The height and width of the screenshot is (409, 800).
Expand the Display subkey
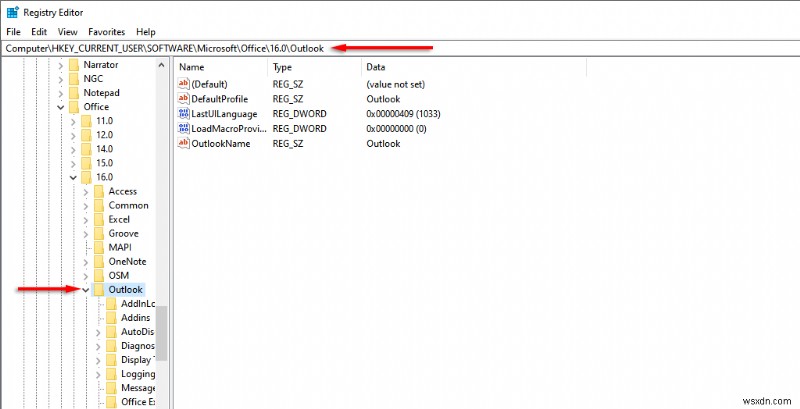click(98, 360)
